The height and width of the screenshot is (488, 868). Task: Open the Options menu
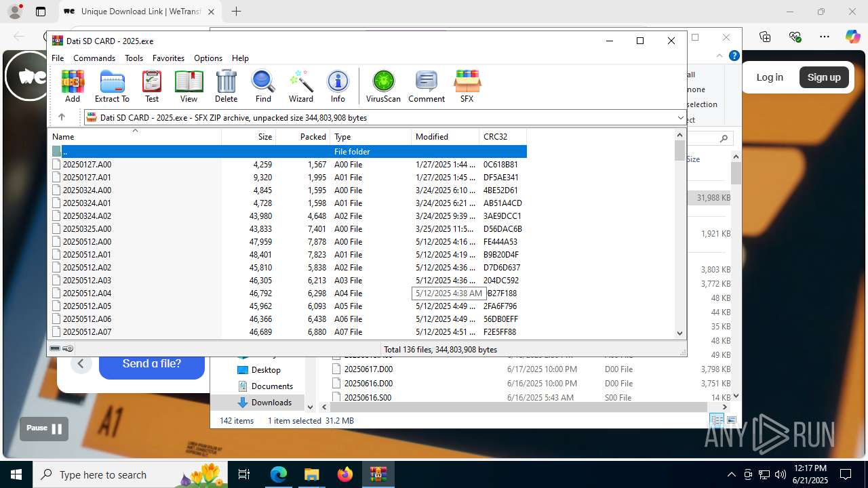[208, 58]
